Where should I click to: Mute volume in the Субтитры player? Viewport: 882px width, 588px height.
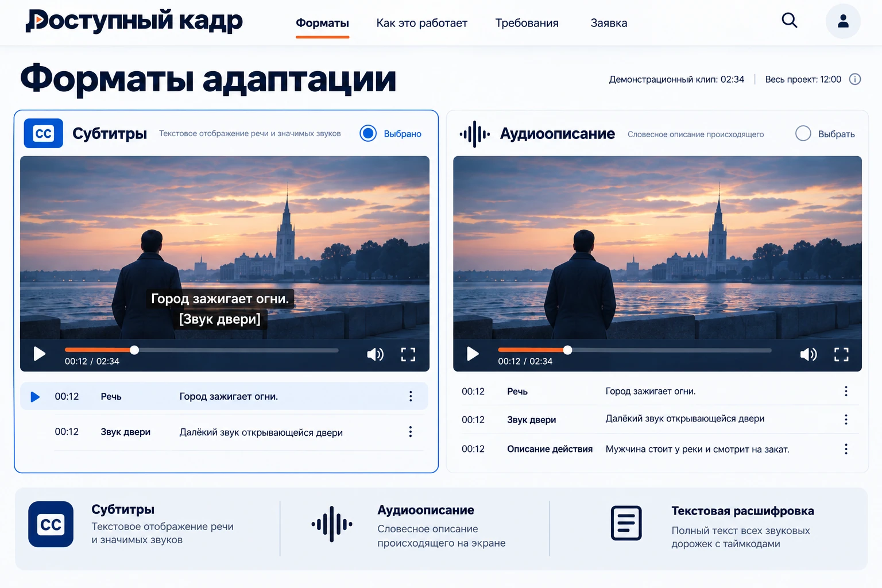tap(375, 354)
